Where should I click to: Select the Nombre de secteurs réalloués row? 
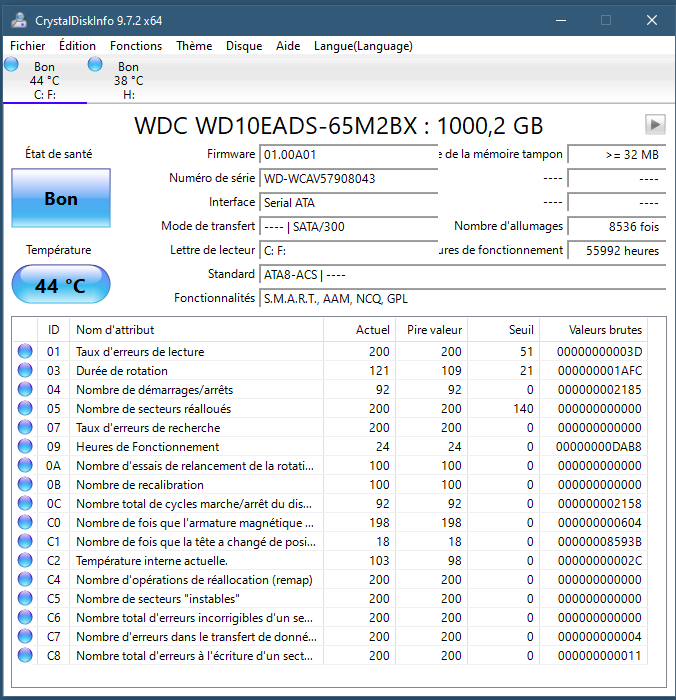pyautogui.click(x=330, y=408)
